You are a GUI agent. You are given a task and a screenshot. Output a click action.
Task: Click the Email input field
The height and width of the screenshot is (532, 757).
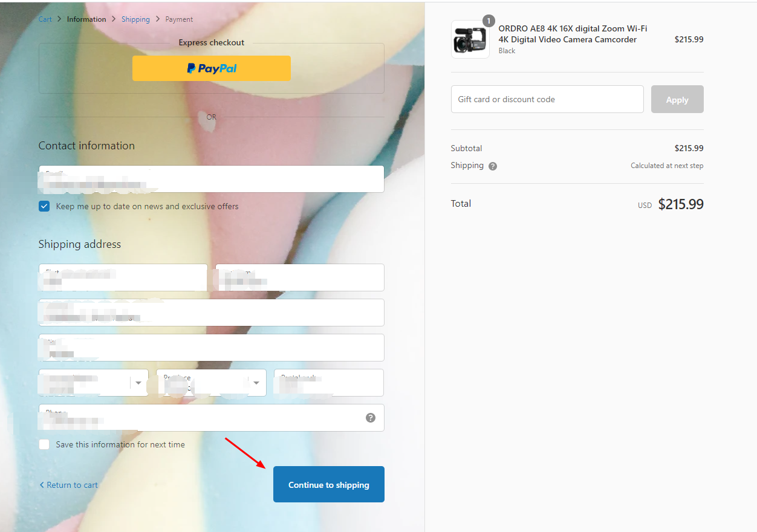212,179
